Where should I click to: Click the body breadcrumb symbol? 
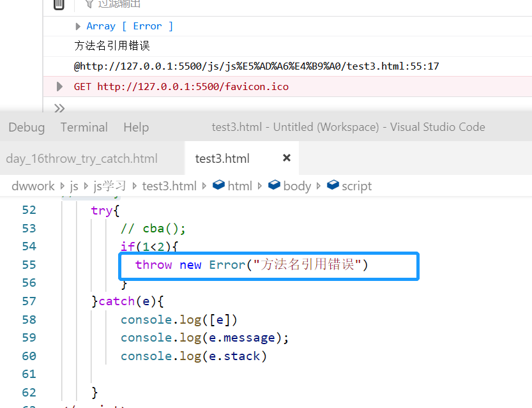pyautogui.click(x=289, y=186)
